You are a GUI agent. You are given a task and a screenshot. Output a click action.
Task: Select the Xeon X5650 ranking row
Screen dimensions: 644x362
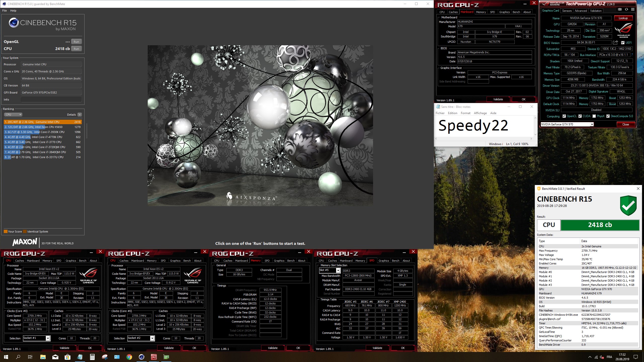point(43,127)
